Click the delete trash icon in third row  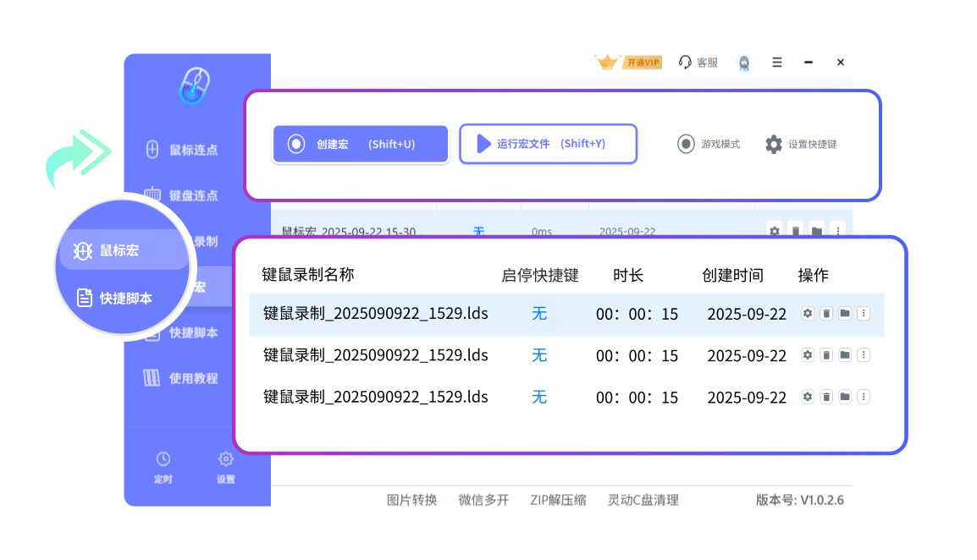pyautogui.click(x=826, y=397)
